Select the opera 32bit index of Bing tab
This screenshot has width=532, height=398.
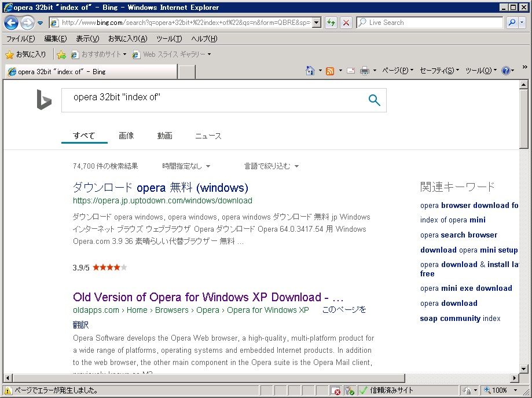click(91, 72)
